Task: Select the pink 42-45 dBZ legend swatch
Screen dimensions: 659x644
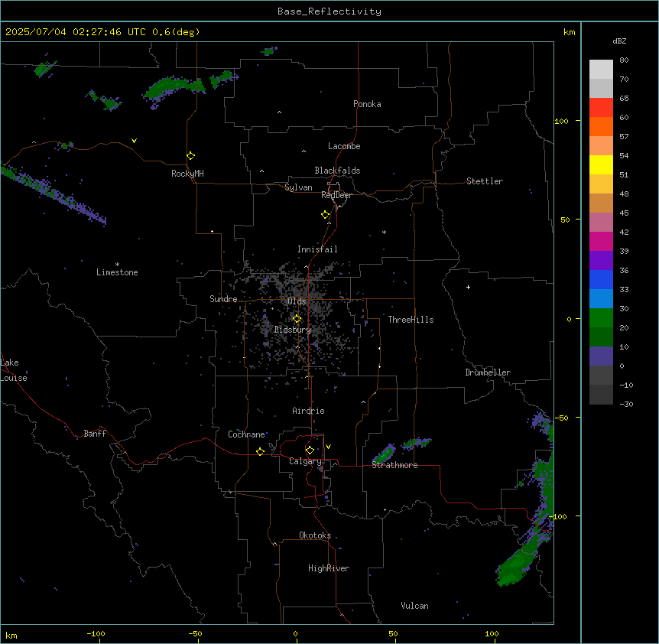Action: pos(601,222)
